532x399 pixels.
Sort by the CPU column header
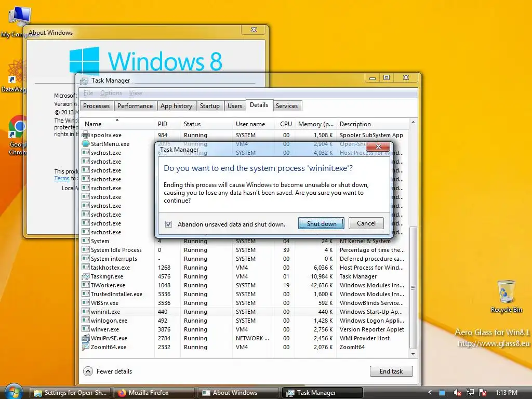(284, 124)
